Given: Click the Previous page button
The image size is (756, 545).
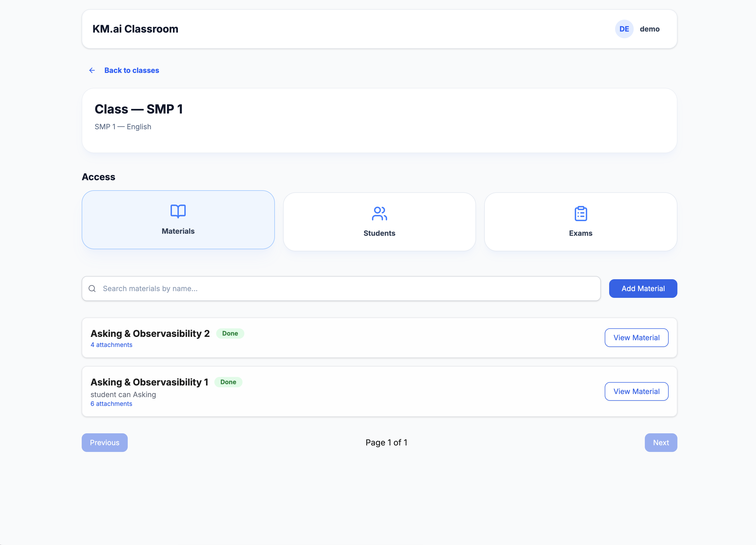Looking at the screenshot, I should [x=105, y=442].
